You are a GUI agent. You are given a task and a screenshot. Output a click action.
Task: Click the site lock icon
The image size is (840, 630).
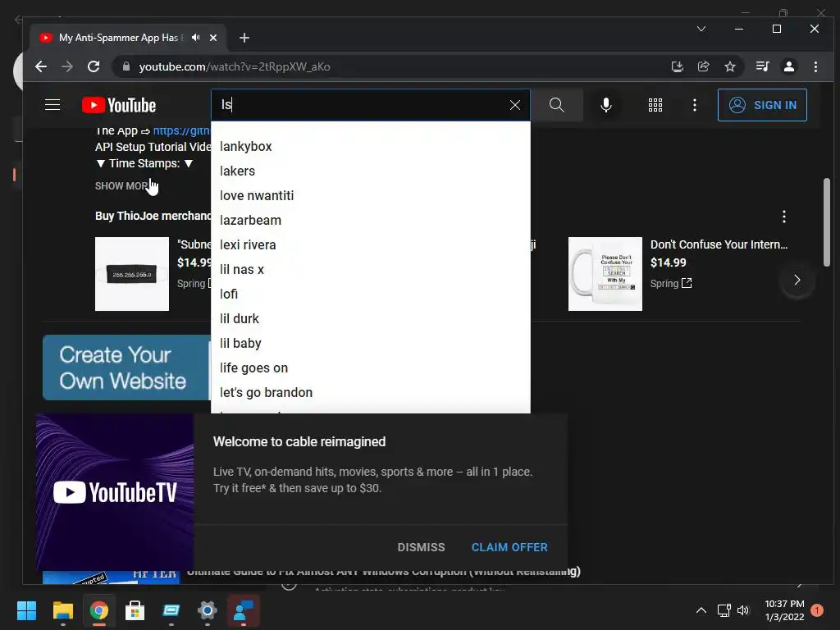click(x=126, y=66)
